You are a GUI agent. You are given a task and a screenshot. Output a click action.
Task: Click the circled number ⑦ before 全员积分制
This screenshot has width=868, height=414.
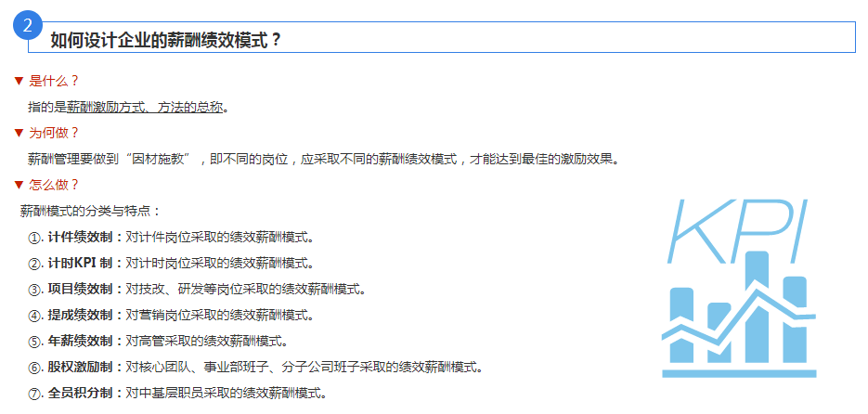(35, 393)
